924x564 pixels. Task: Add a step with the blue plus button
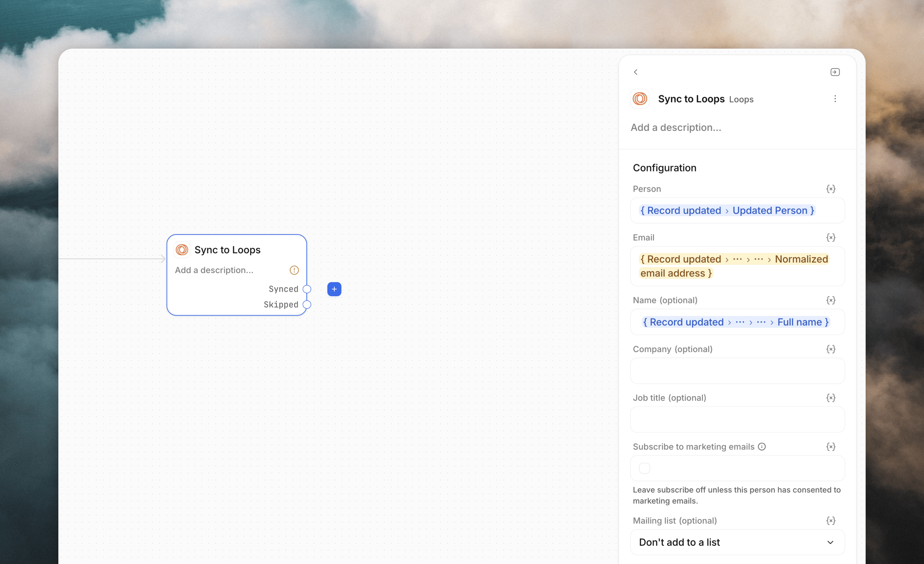click(334, 289)
